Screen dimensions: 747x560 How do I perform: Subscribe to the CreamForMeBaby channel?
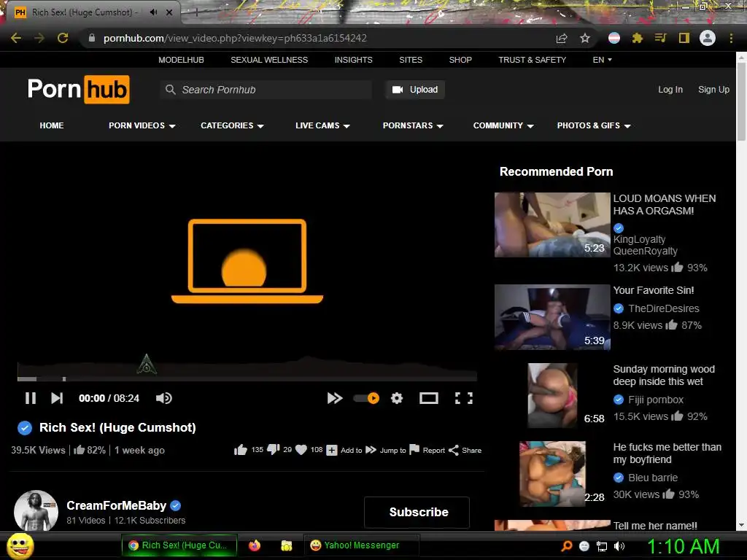coord(417,512)
